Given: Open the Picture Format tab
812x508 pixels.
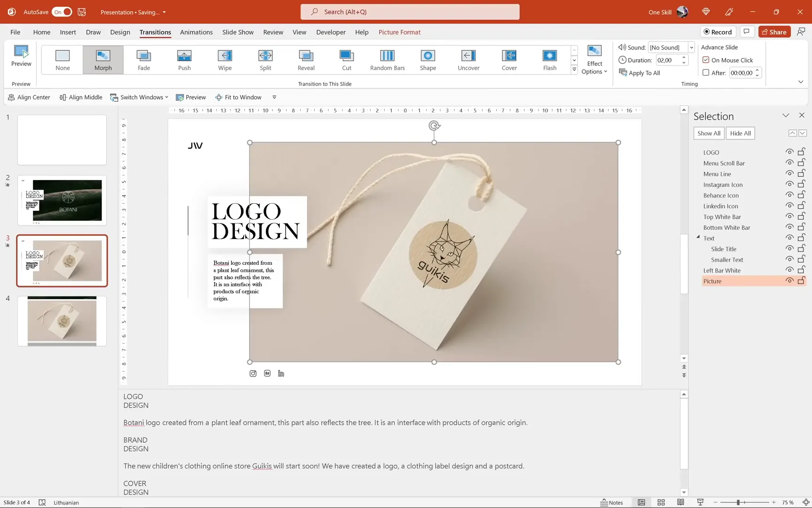Looking at the screenshot, I should [399, 32].
